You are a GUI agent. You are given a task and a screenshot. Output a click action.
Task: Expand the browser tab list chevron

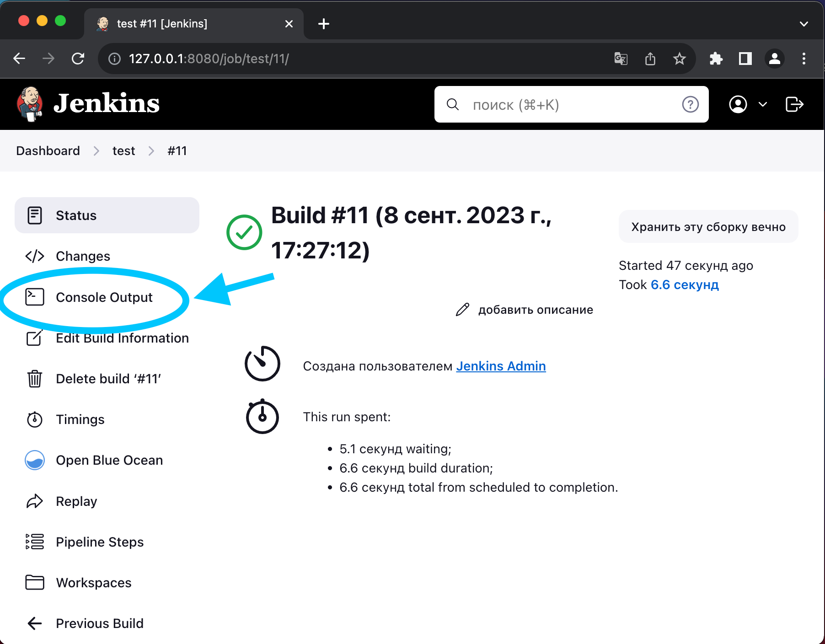(x=804, y=24)
